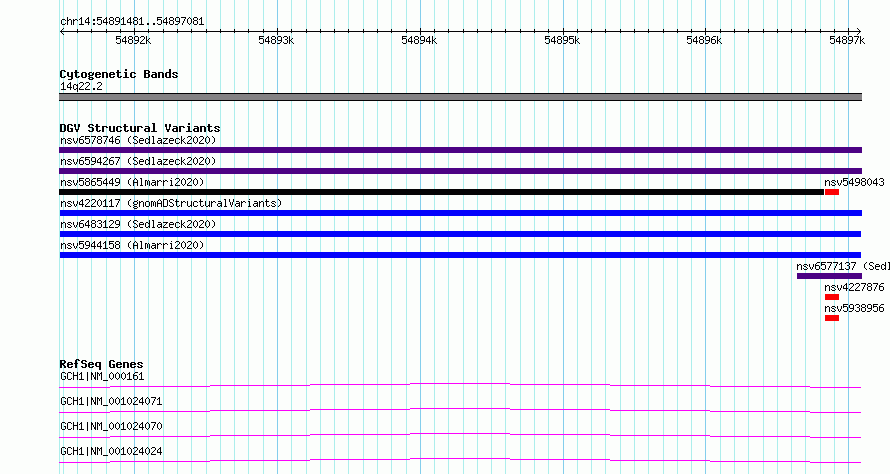The image size is (890, 474).
Task: Click the 14q22.2 band label
Action: click(x=81, y=86)
